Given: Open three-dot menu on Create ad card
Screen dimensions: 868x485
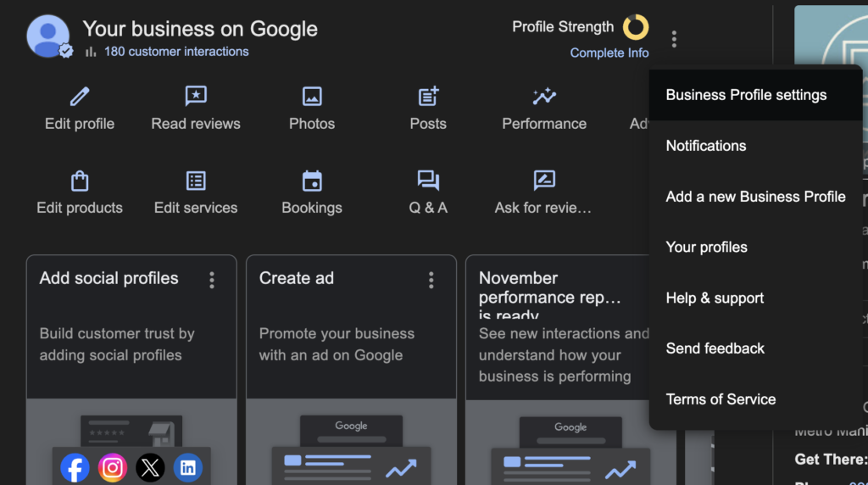Looking at the screenshot, I should click(x=431, y=280).
